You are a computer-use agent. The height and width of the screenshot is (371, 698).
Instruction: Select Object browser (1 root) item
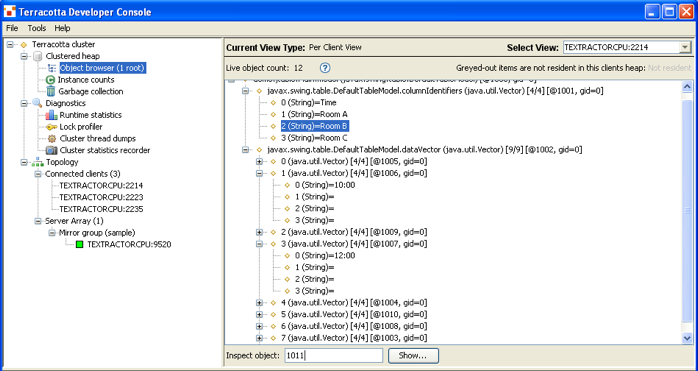point(102,68)
